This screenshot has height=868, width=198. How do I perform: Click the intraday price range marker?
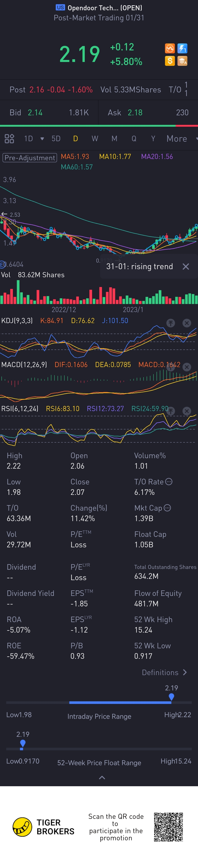pyautogui.click(x=171, y=697)
